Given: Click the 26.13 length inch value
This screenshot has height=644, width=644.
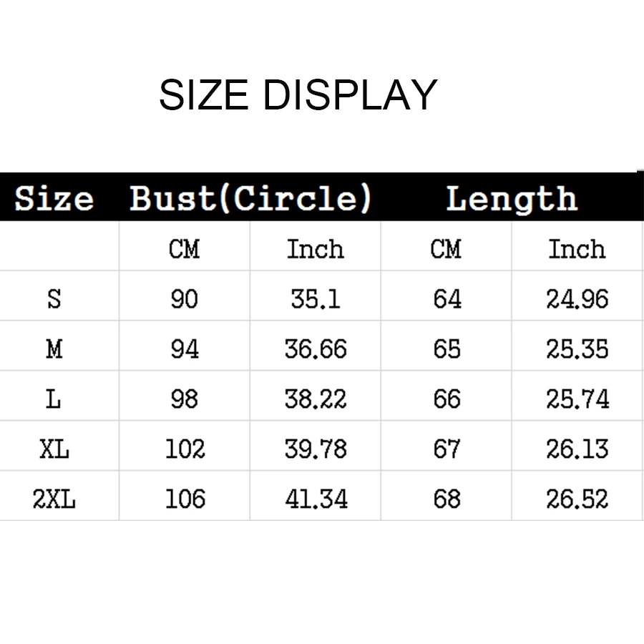Looking at the screenshot, I should pyautogui.click(x=577, y=449).
